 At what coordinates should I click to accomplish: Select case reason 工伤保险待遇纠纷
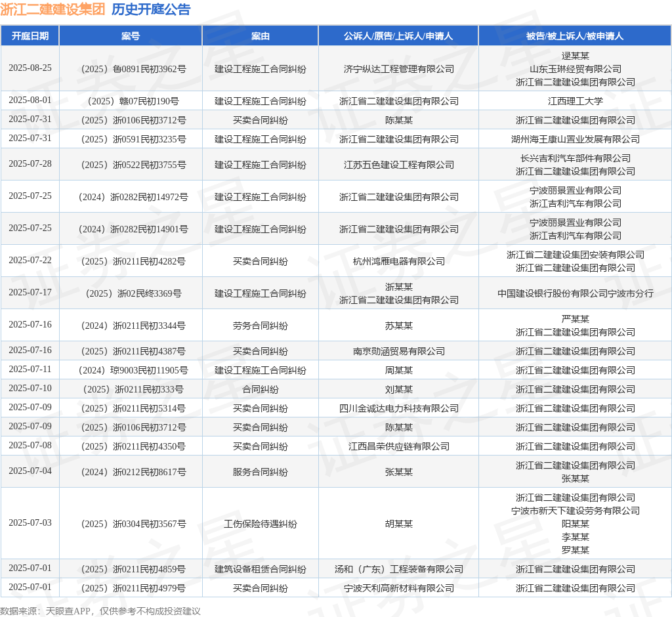(x=260, y=524)
